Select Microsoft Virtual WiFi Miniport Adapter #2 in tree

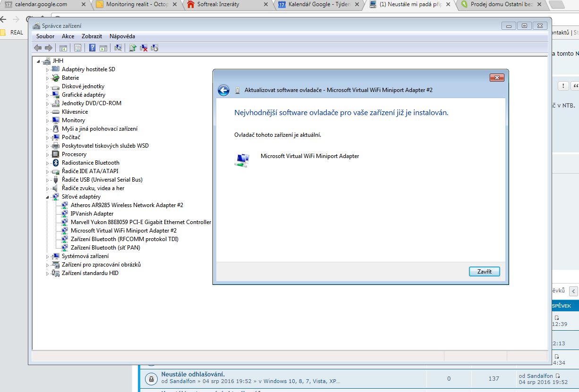click(124, 231)
